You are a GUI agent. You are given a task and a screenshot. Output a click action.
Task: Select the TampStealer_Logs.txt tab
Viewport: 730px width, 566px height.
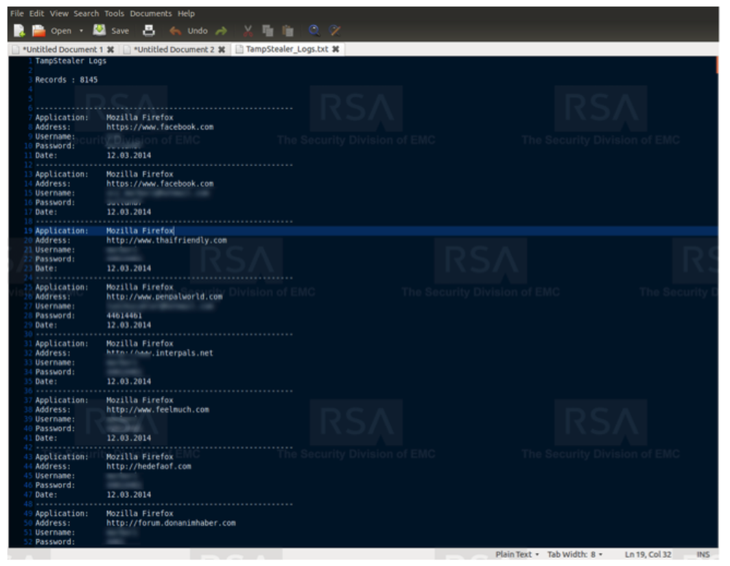click(287, 49)
